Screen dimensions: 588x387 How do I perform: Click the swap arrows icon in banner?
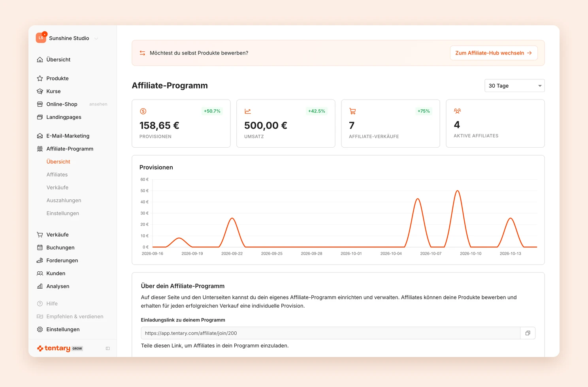[142, 53]
